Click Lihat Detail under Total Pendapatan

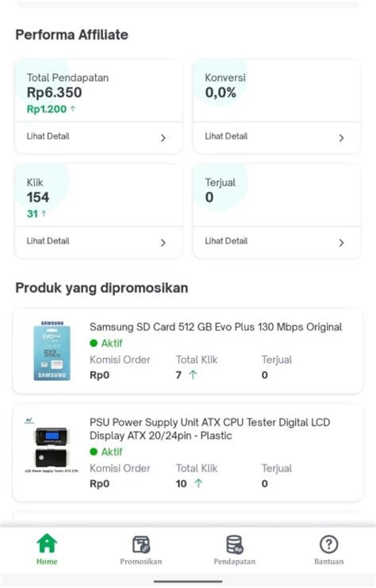[48, 136]
